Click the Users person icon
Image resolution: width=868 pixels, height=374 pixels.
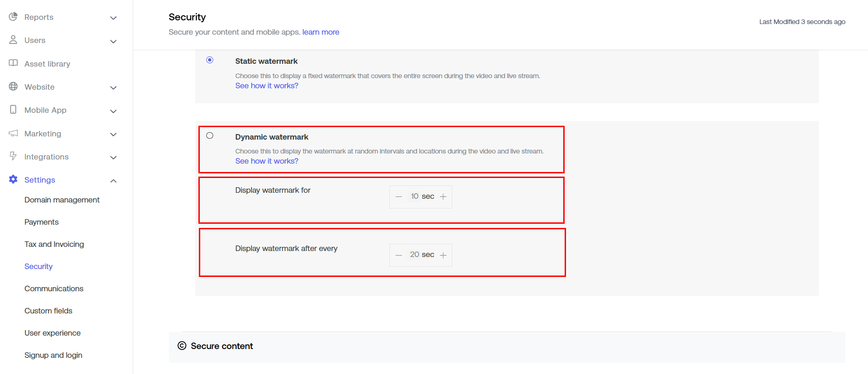pyautogui.click(x=13, y=40)
